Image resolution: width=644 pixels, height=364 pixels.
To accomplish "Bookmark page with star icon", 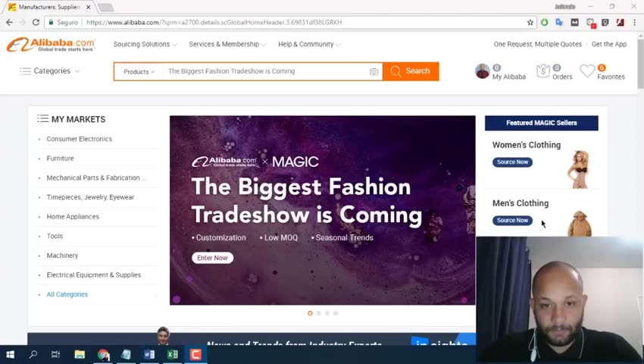I will point(530,23).
